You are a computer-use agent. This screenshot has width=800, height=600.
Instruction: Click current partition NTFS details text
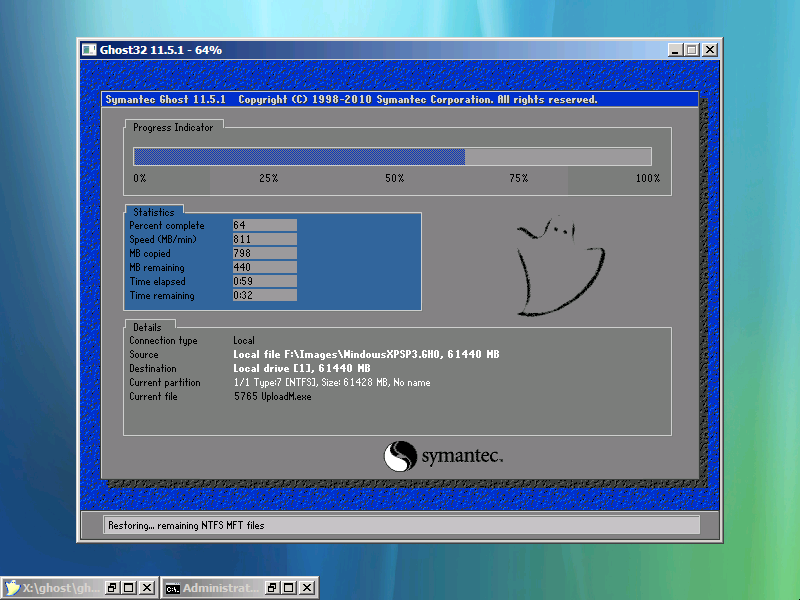(332, 383)
